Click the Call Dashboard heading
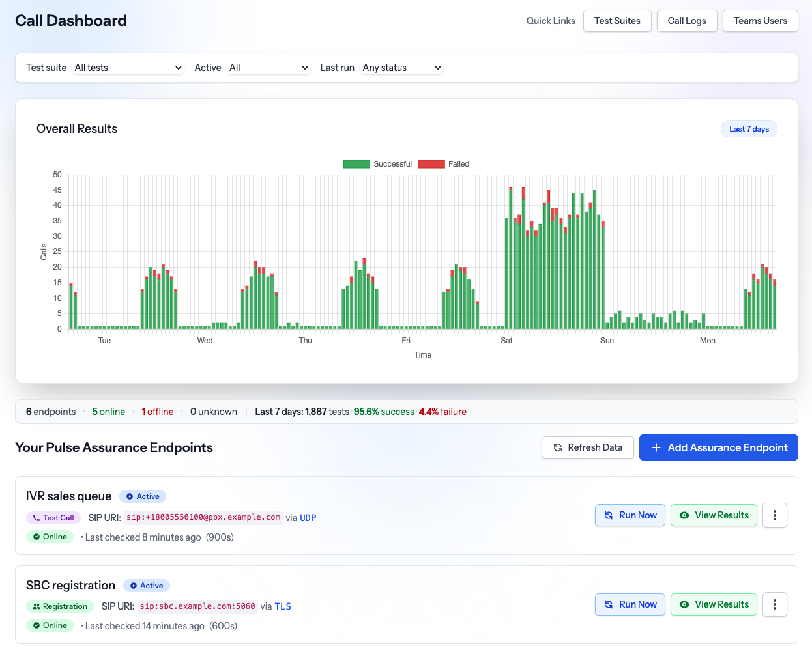This screenshot has width=812, height=652. pos(71,21)
